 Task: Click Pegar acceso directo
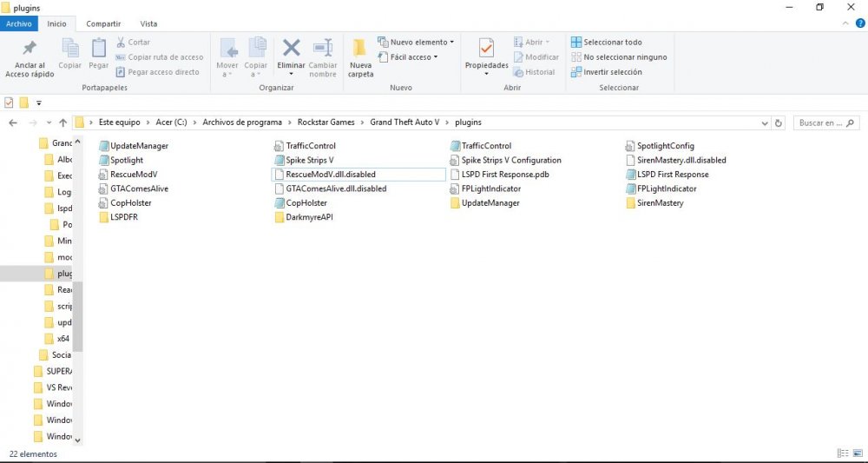158,72
